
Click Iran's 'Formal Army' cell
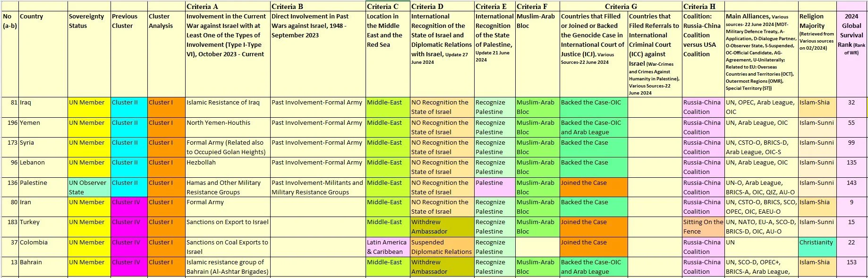pyautogui.click(x=228, y=207)
